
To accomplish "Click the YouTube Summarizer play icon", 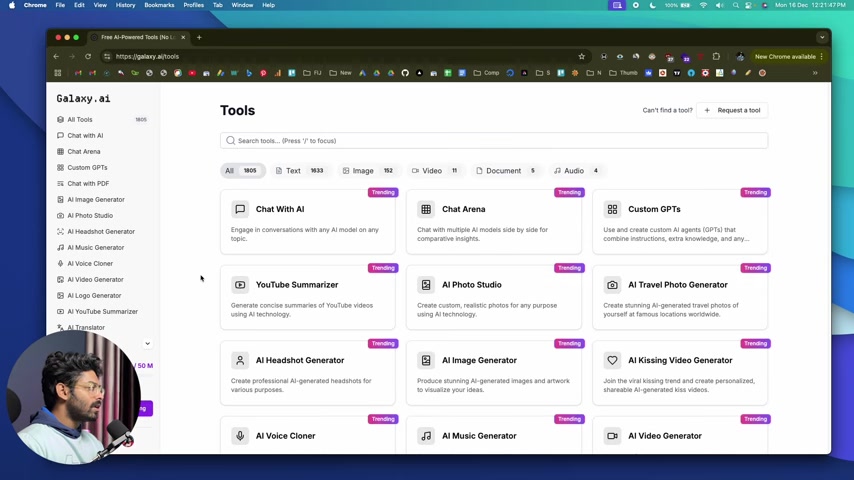I will coord(240,285).
